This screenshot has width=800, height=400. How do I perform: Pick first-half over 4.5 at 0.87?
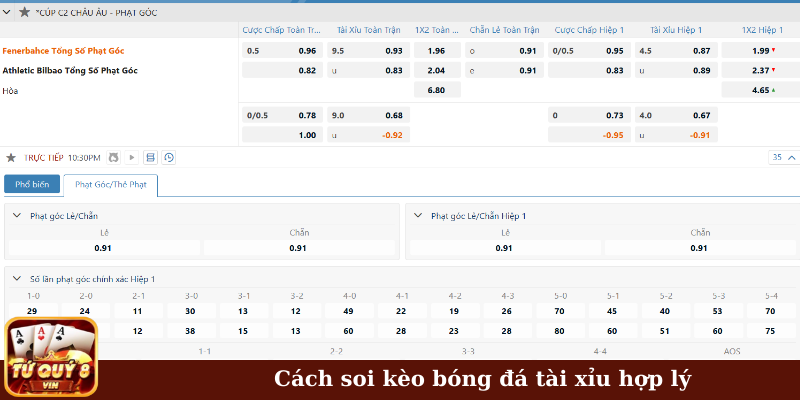pos(676,51)
